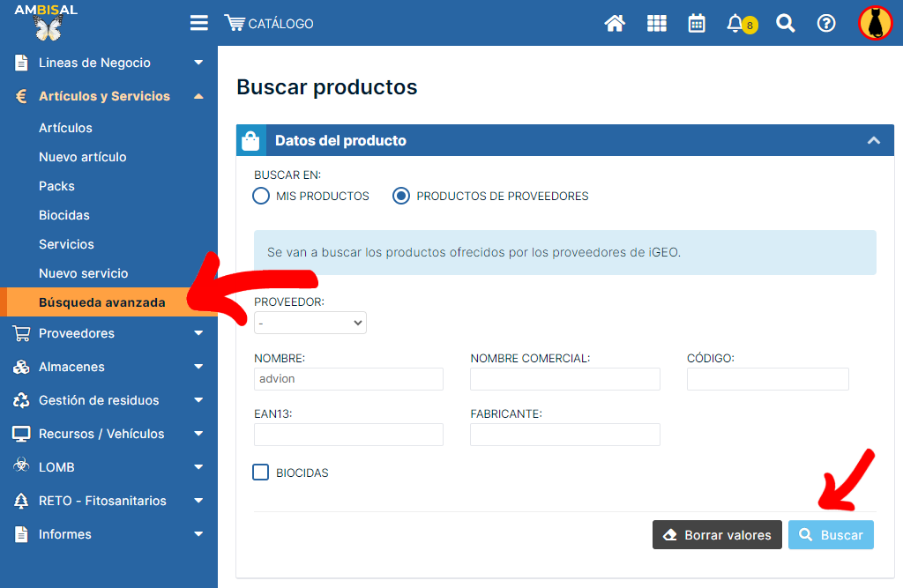
Task: Toggle the hamburger sidebar menu icon
Action: [x=199, y=24]
